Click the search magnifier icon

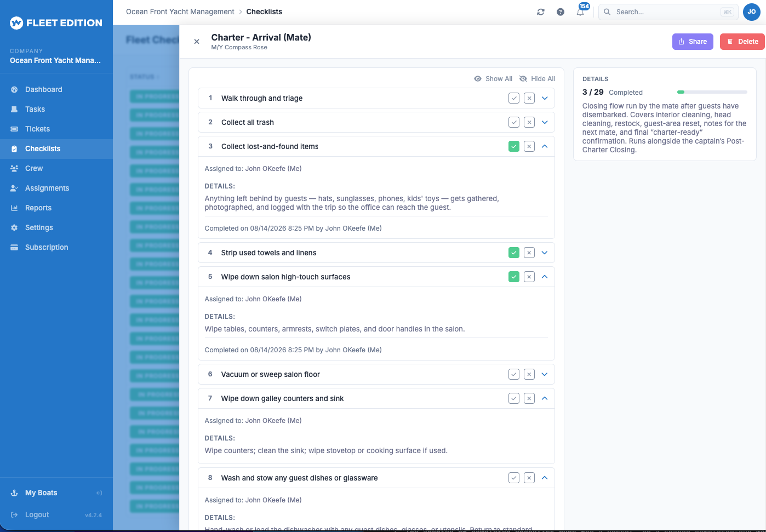pos(607,12)
